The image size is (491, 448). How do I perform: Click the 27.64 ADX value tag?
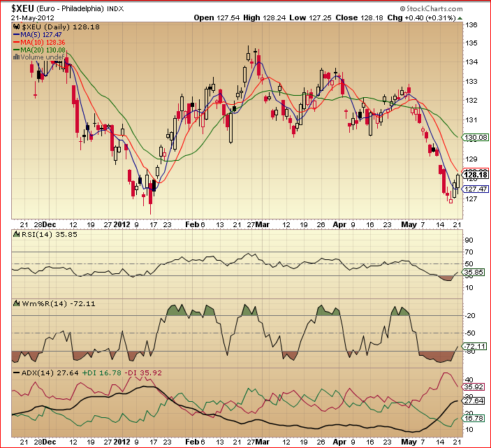pos(474,401)
